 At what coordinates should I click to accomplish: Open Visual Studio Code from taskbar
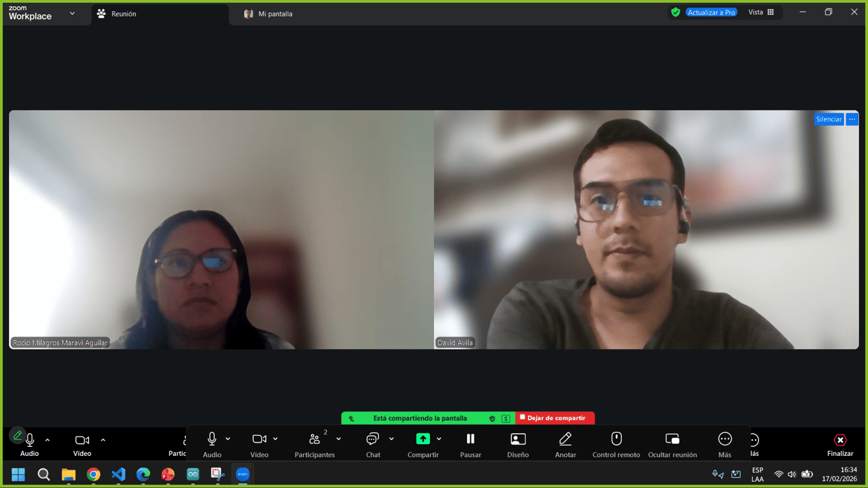118,474
